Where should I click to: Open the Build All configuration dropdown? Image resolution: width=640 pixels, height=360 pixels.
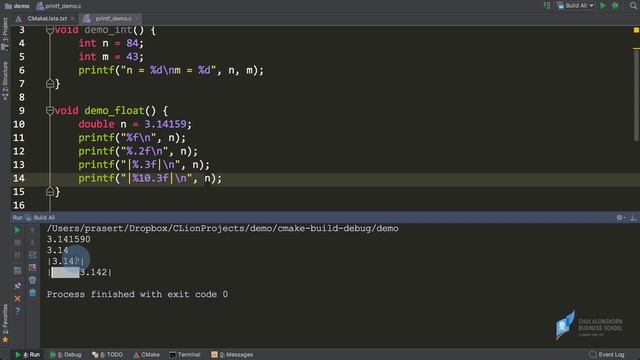(575, 6)
